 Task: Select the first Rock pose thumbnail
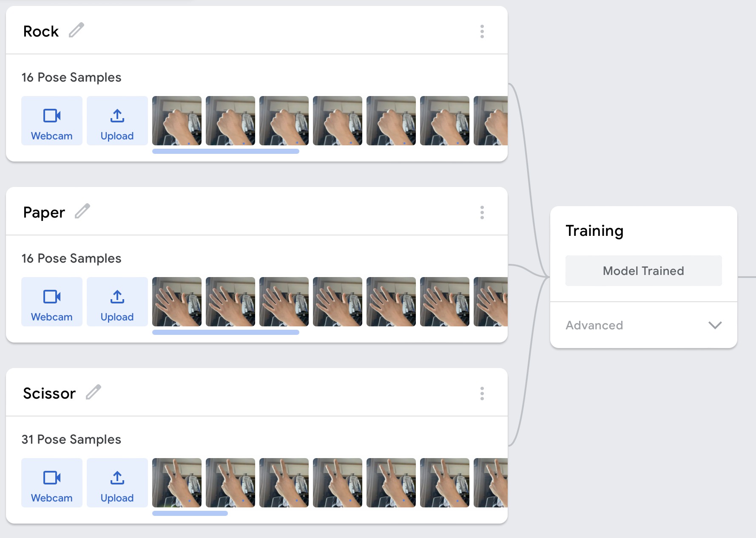point(177,121)
